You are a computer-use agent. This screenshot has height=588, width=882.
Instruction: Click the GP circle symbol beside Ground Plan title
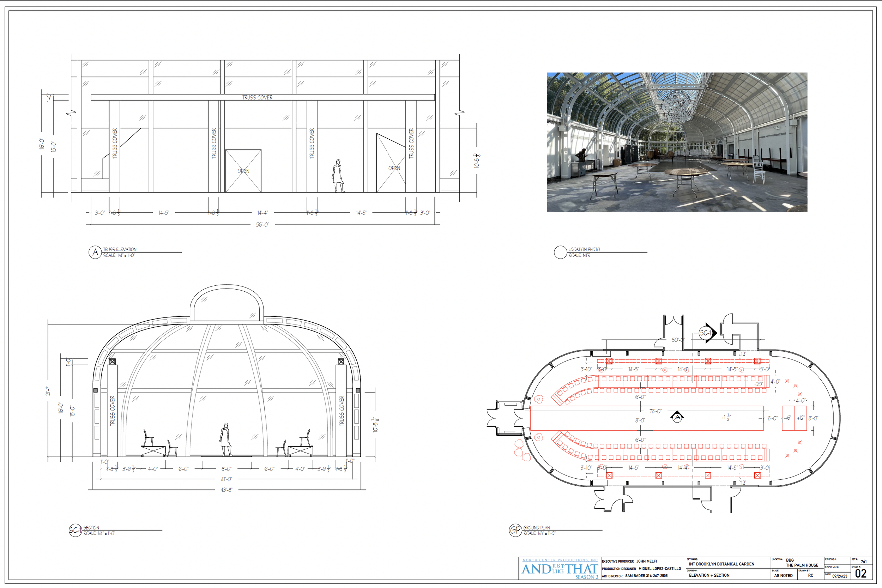[x=515, y=530]
